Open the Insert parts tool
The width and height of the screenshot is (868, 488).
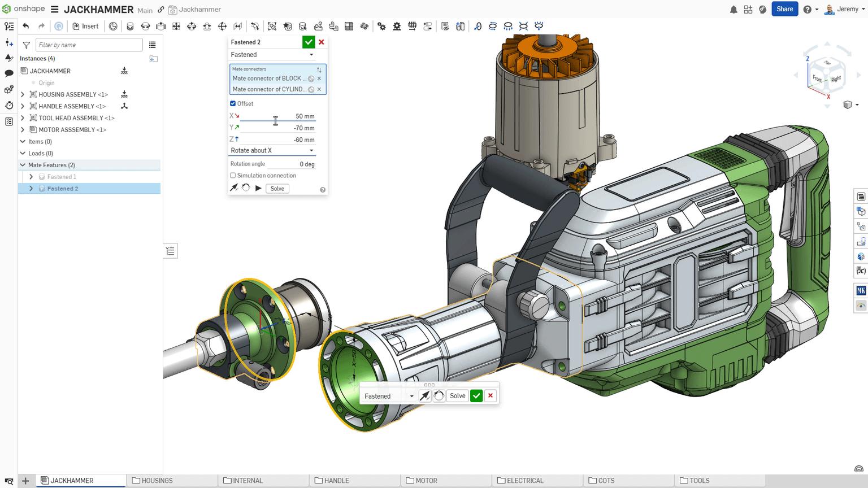pos(86,26)
